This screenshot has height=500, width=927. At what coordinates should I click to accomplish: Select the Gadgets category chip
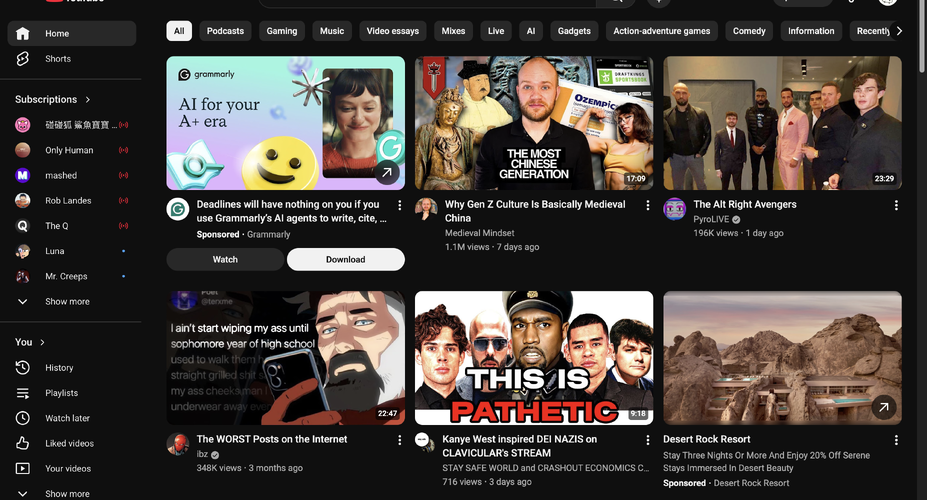[574, 31]
